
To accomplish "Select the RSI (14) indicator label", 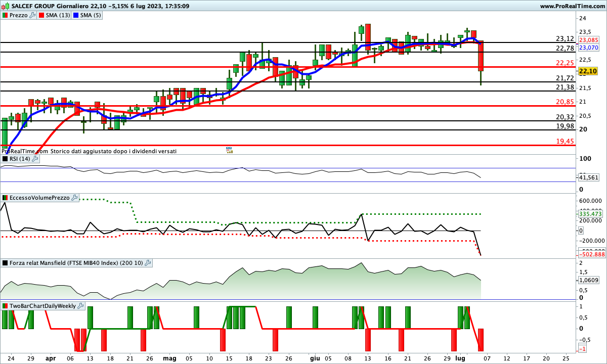I will 20,159.
